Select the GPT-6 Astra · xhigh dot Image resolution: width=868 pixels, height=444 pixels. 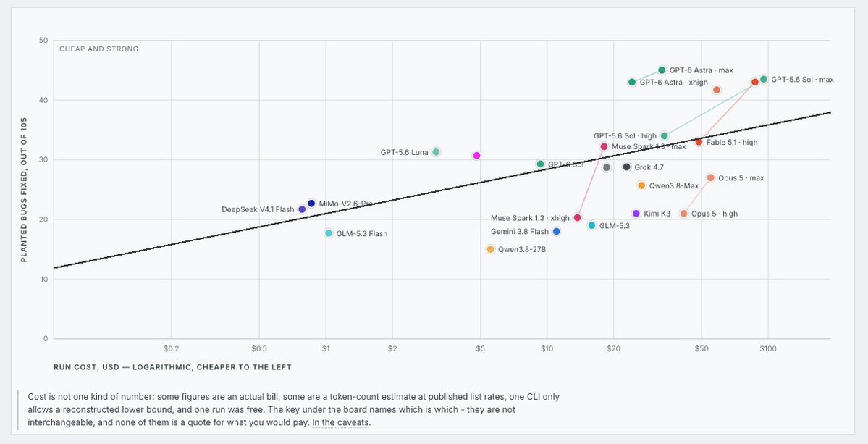coord(632,82)
